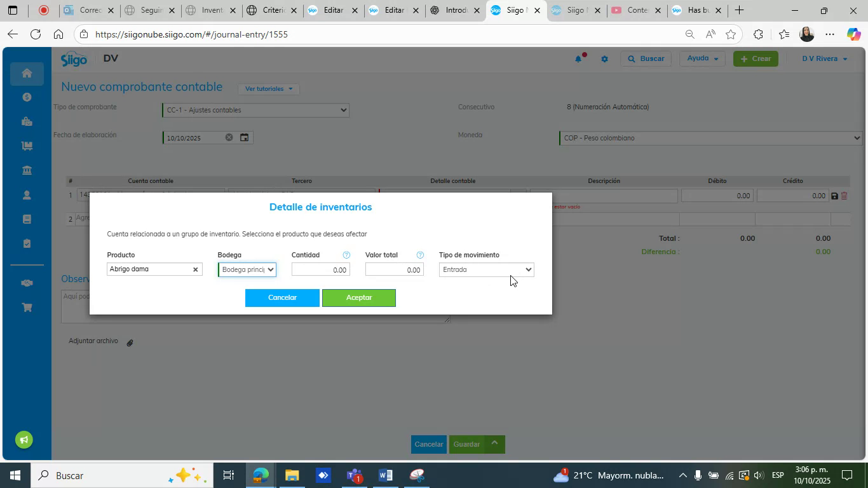Click the Valor total help icon

pos(420,255)
